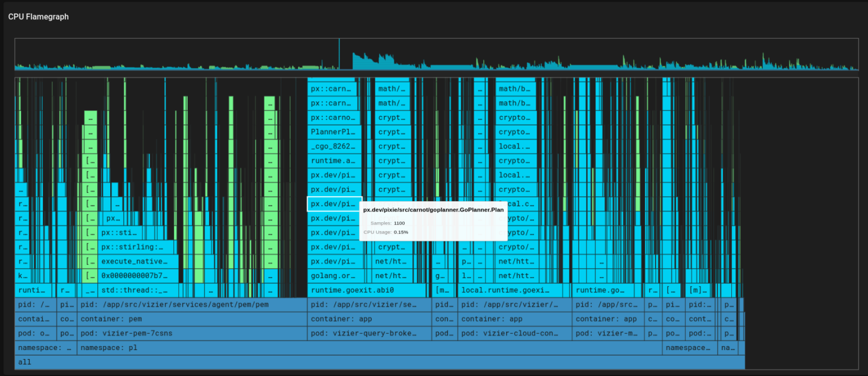Click the 'pod: vizier-m…' frame

click(x=608, y=334)
